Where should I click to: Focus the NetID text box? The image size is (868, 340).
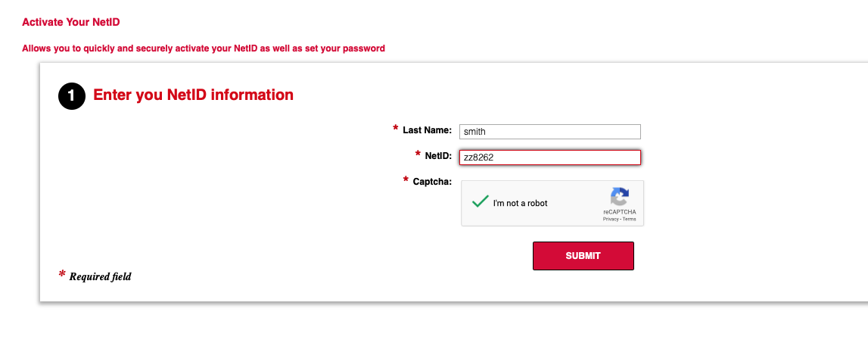(x=549, y=158)
